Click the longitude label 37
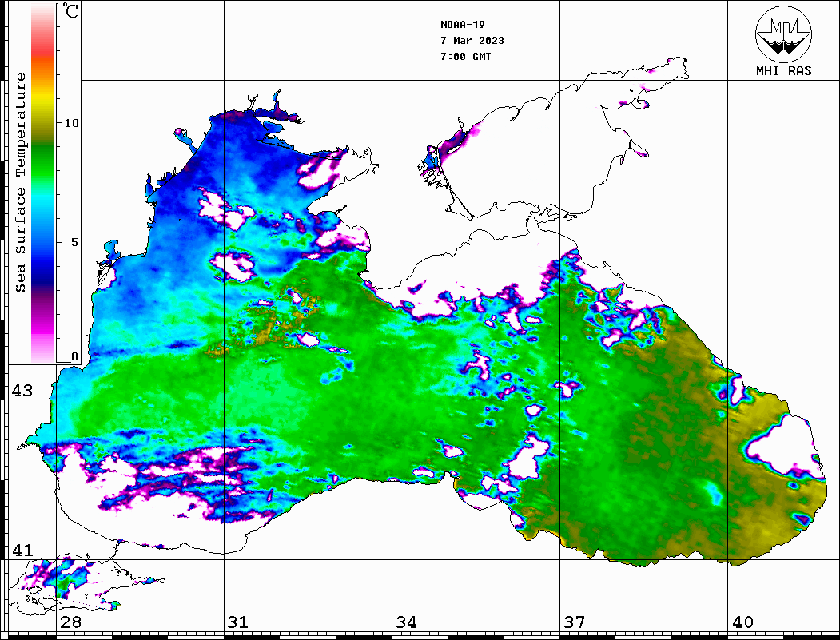The width and height of the screenshot is (840, 640). (575, 622)
